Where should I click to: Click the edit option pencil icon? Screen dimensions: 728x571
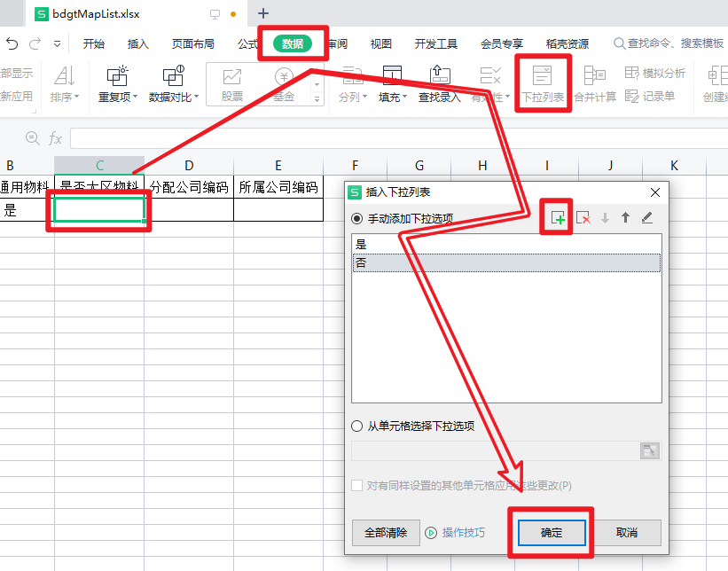[x=647, y=218]
